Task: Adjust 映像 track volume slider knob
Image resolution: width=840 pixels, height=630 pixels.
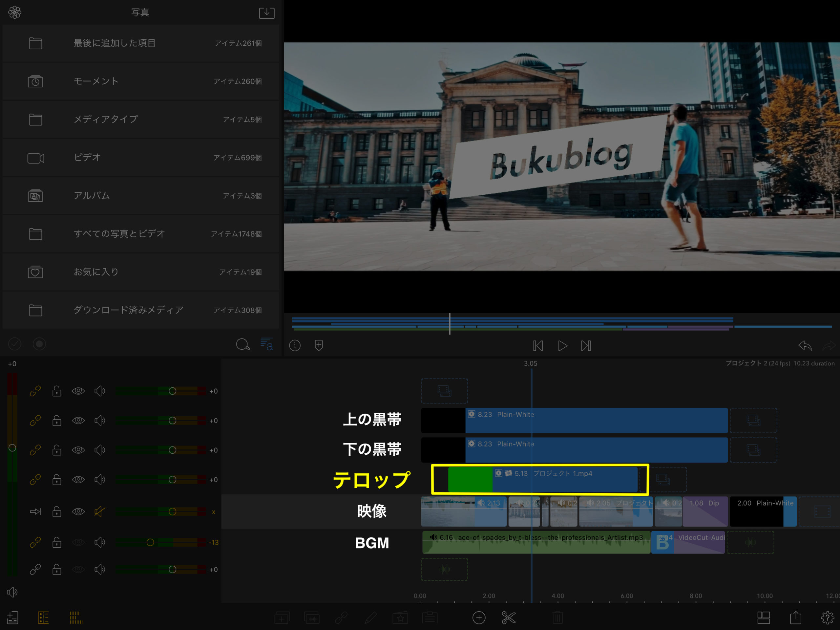Action: (172, 512)
